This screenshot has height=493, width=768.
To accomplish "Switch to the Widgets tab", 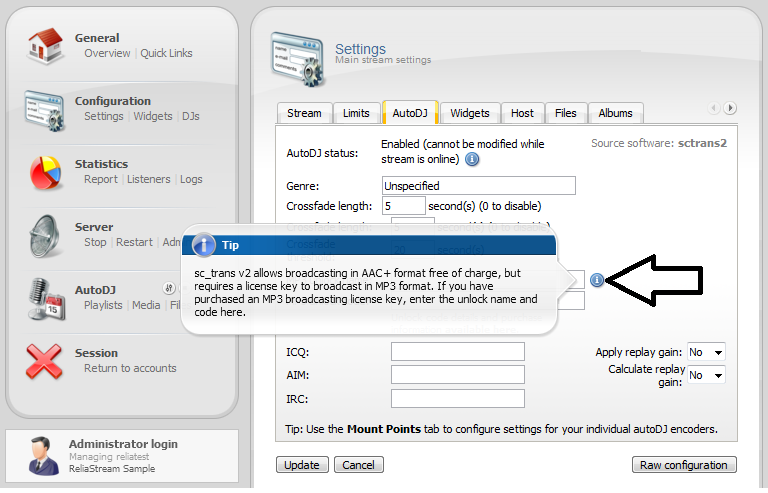I will [x=470, y=113].
